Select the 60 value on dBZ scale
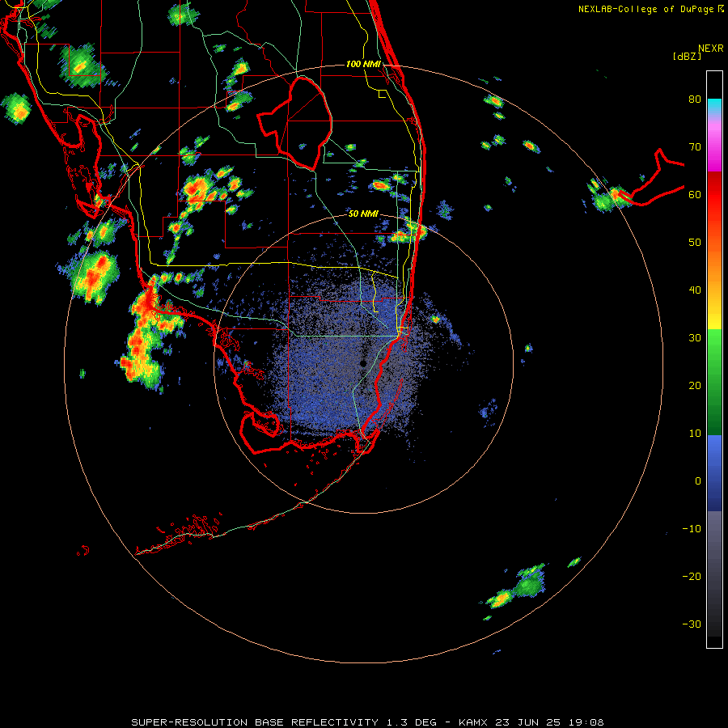 695,194
